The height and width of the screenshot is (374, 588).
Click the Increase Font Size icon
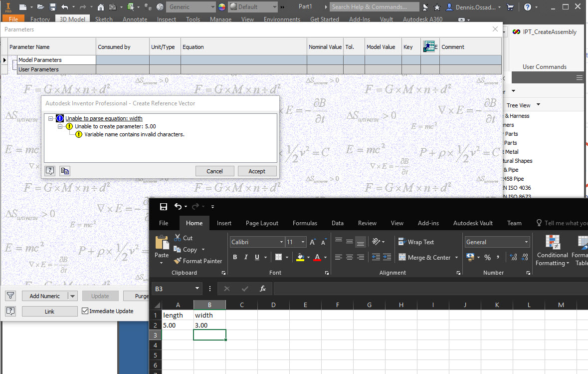click(x=312, y=242)
